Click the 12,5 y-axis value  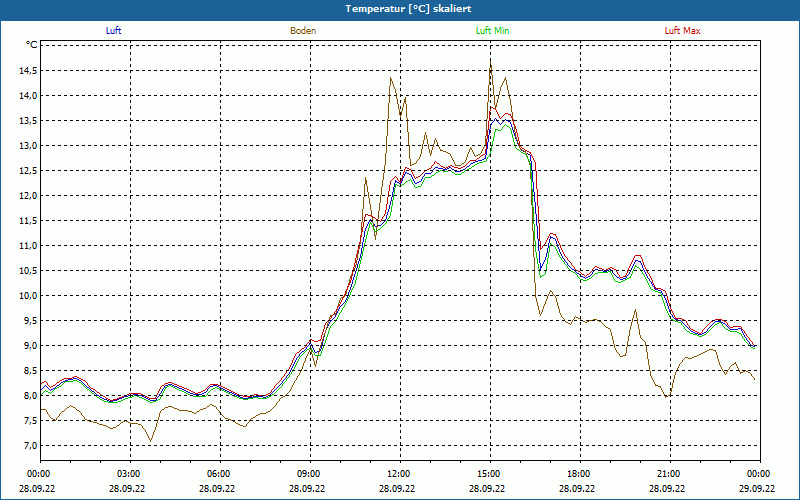point(28,170)
